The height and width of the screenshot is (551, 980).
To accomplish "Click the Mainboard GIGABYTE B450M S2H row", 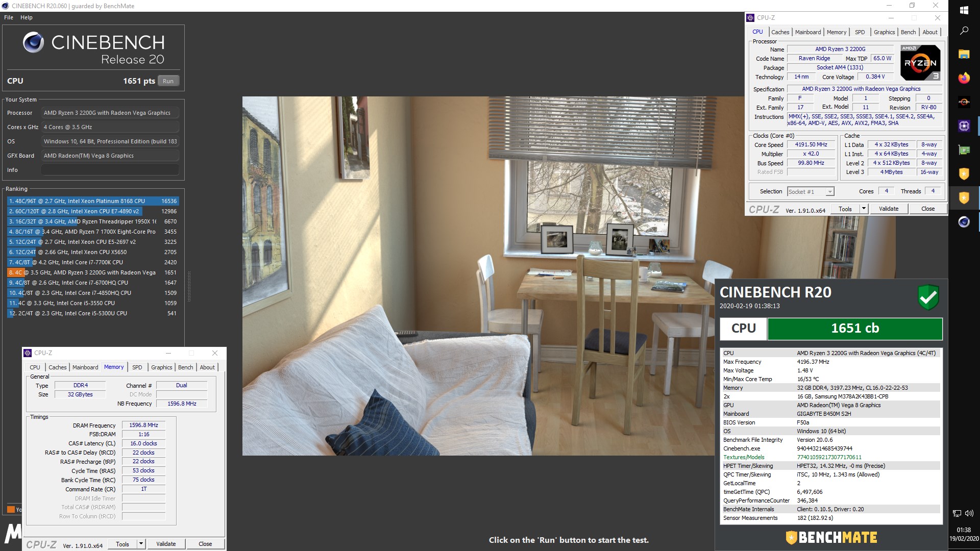I will click(831, 414).
